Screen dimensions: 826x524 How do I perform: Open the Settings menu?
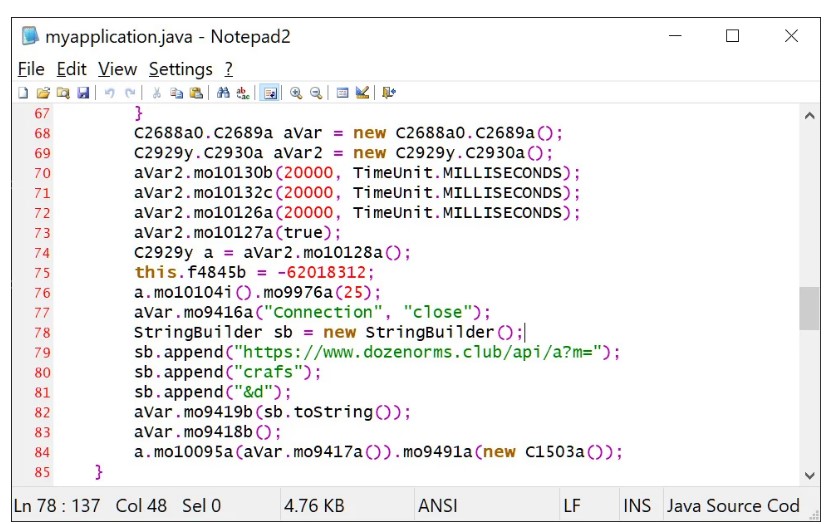181,70
